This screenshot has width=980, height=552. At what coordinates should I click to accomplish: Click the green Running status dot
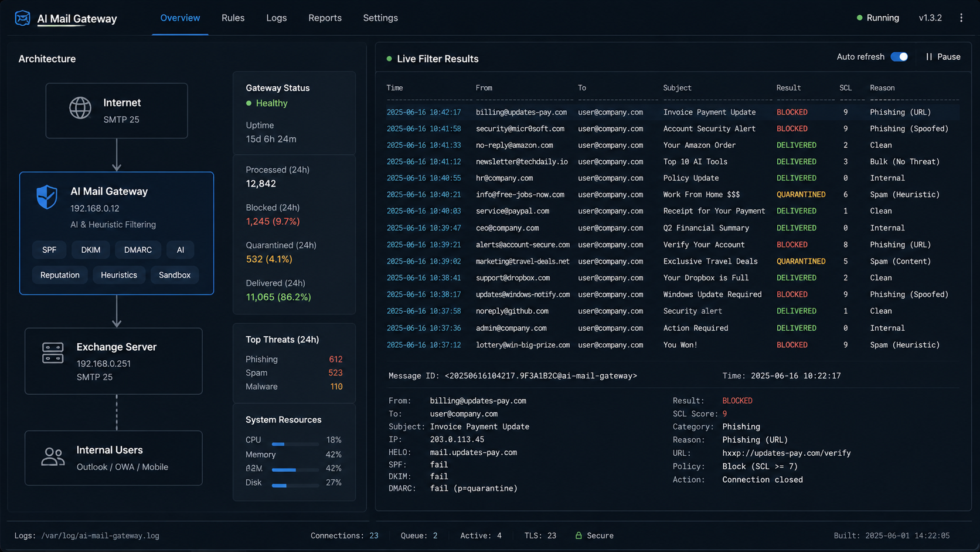coord(859,18)
